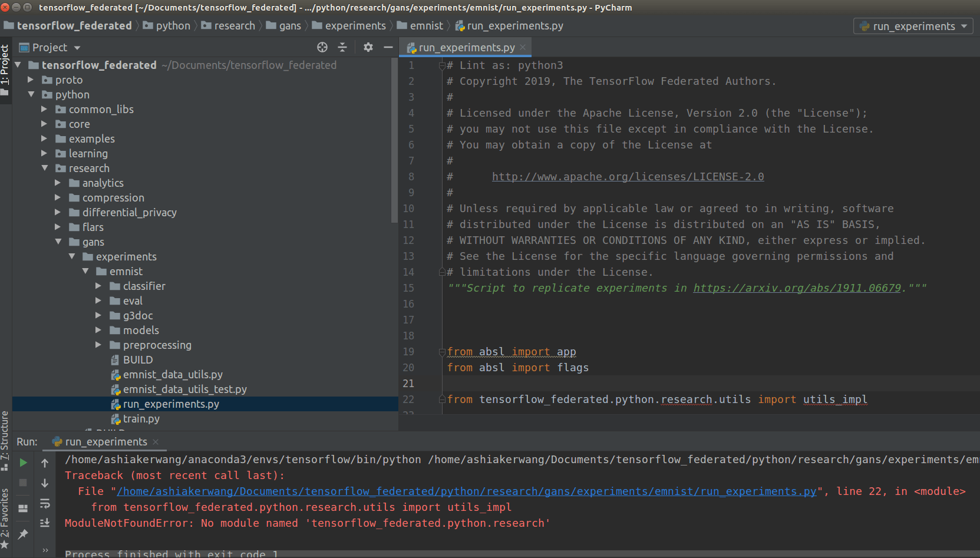Toggle the fold marker at line 22
Image resolution: width=980 pixels, height=558 pixels.
coord(442,399)
